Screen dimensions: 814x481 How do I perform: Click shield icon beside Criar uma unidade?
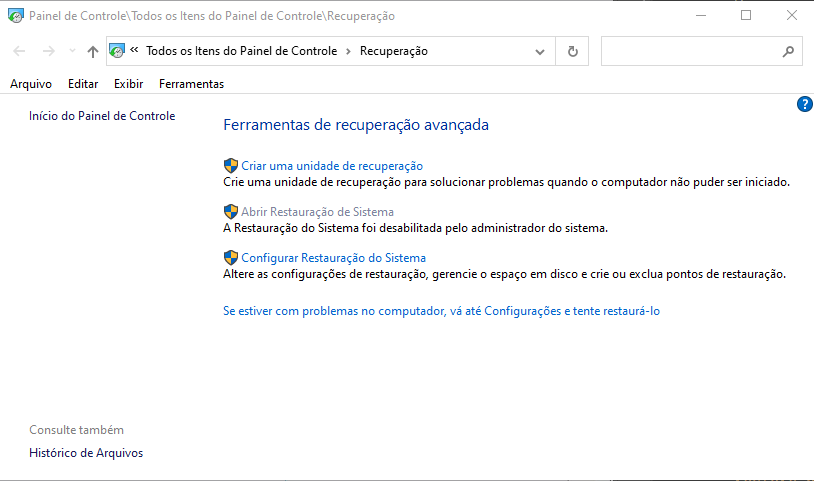(231, 166)
